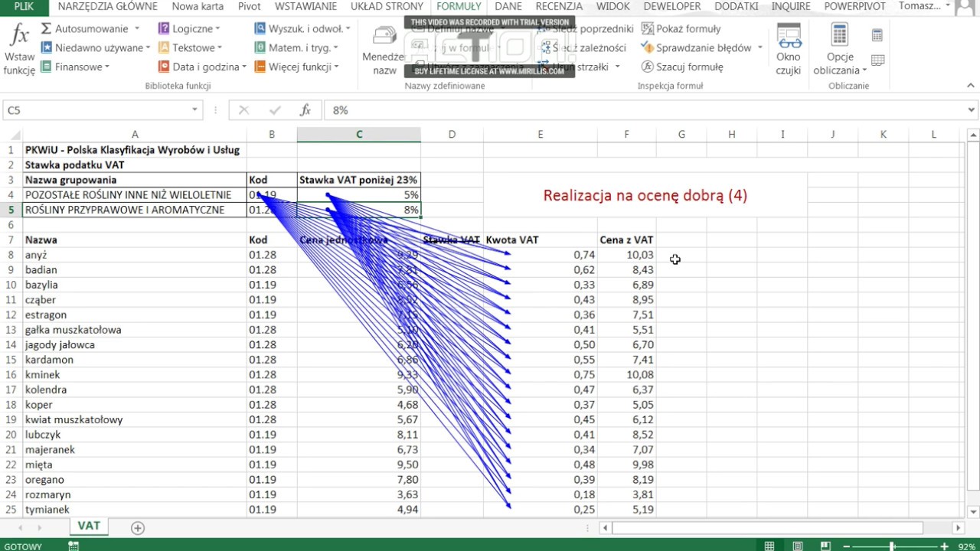The width and height of the screenshot is (980, 551).
Task: Switch to the DEWELOPER tab
Action: click(x=671, y=6)
